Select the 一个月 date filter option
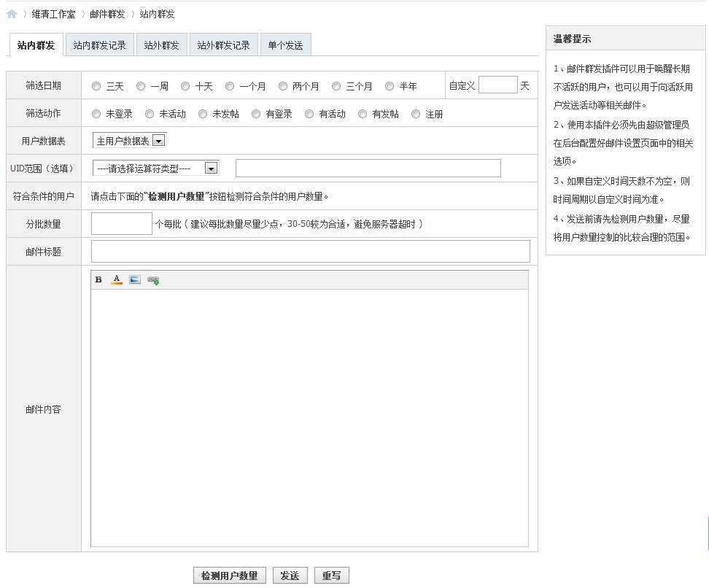This screenshot has width=709, height=588. [230, 86]
